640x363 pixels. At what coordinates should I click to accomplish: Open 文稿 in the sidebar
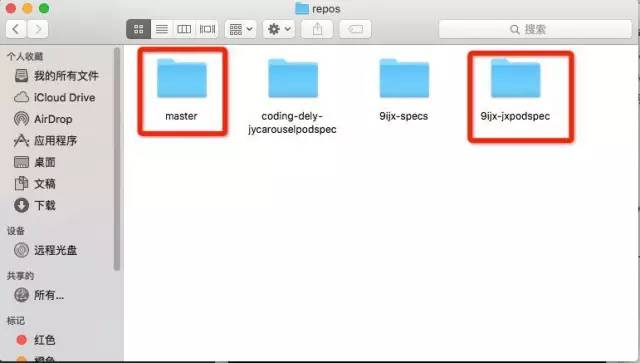tap(35, 184)
